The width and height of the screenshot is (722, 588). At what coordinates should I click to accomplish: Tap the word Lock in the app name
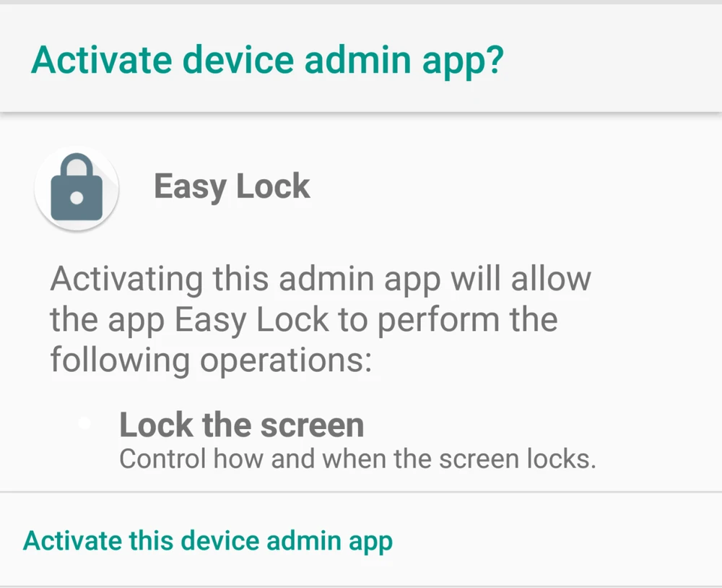click(x=274, y=187)
